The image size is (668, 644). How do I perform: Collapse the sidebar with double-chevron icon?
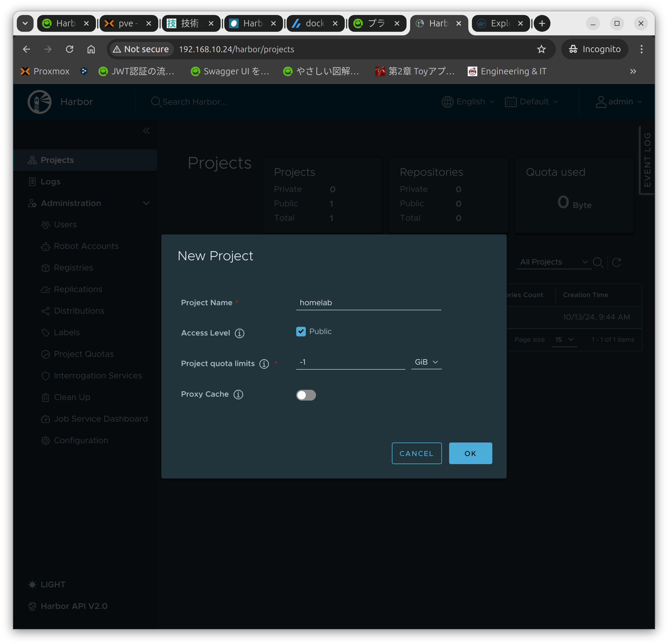coord(146,131)
